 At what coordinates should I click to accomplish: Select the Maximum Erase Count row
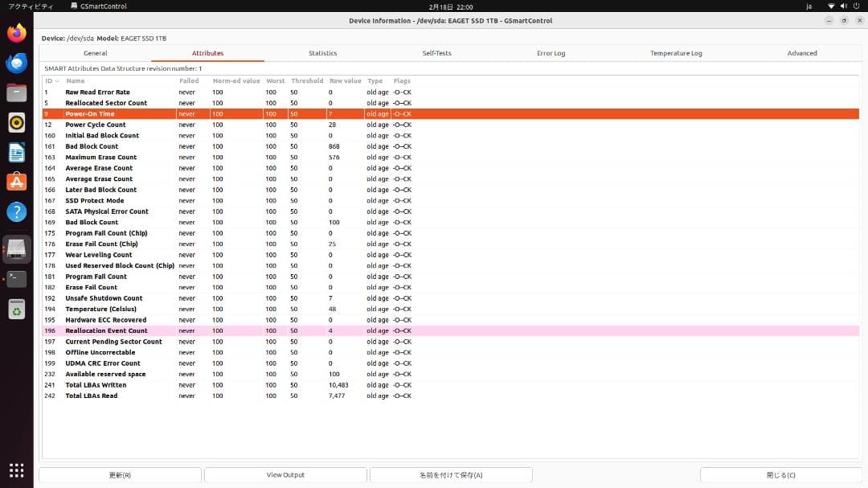coord(451,158)
